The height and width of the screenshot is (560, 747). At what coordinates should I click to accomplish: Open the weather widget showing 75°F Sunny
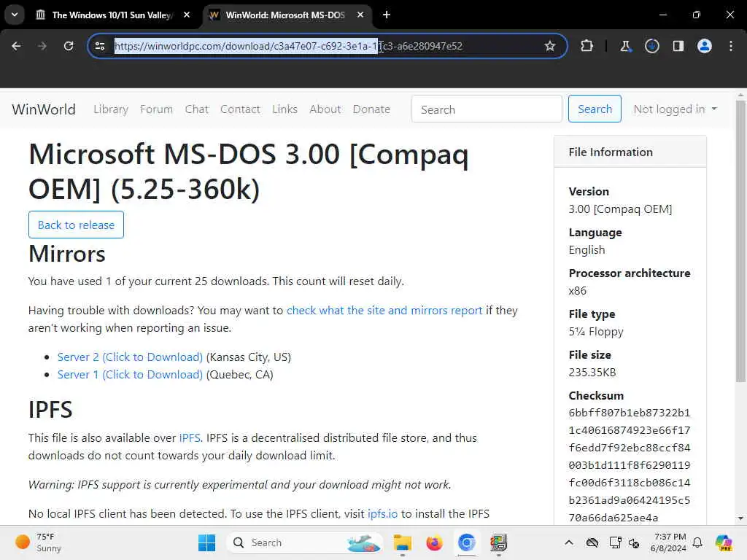click(38, 542)
